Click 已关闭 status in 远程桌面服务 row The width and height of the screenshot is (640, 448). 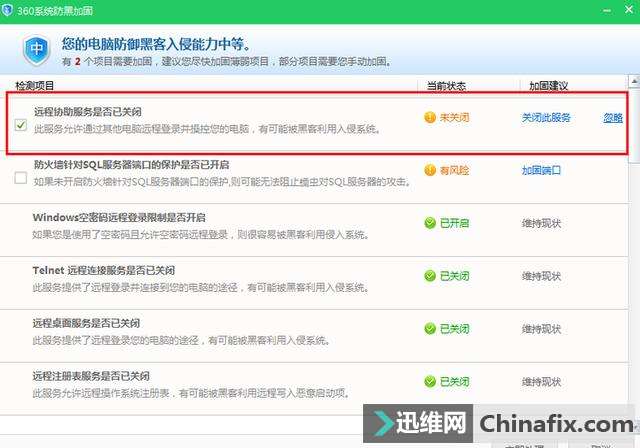pyautogui.click(x=454, y=329)
